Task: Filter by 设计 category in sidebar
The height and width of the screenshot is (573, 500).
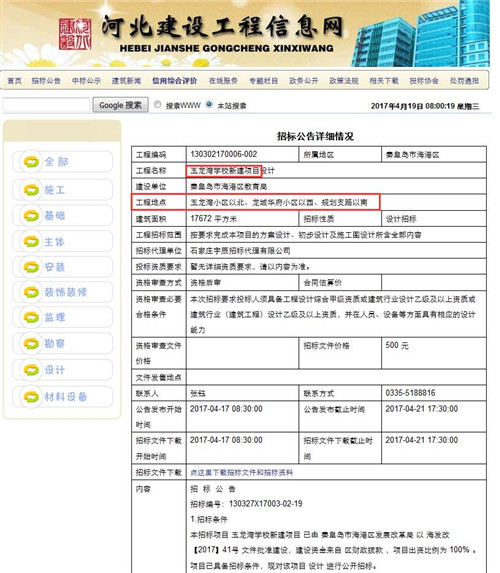Action: click(62, 370)
